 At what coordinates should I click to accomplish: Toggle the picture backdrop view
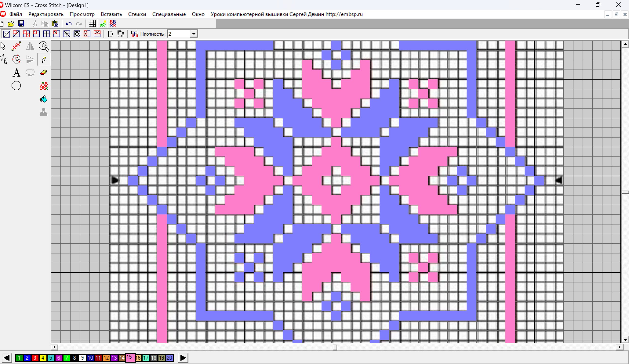[103, 24]
